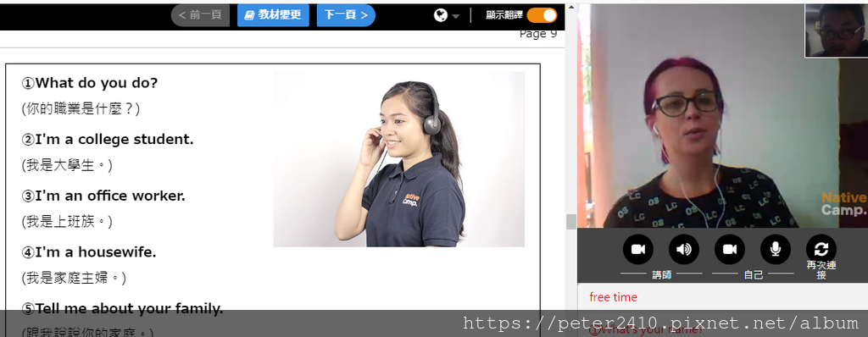Click the phrase "What do you do?"
868x337 pixels.
pos(97,83)
